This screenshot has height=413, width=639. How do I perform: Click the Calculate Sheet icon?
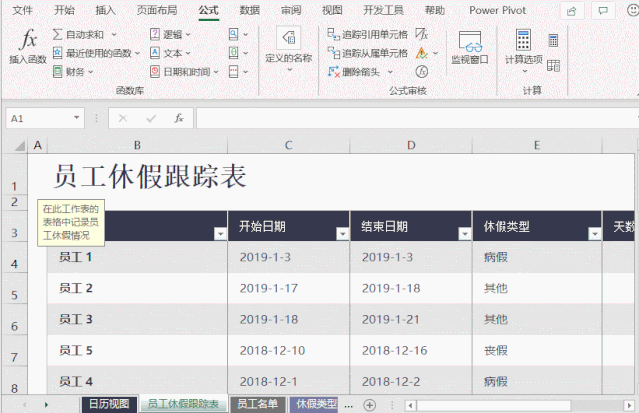point(553,65)
